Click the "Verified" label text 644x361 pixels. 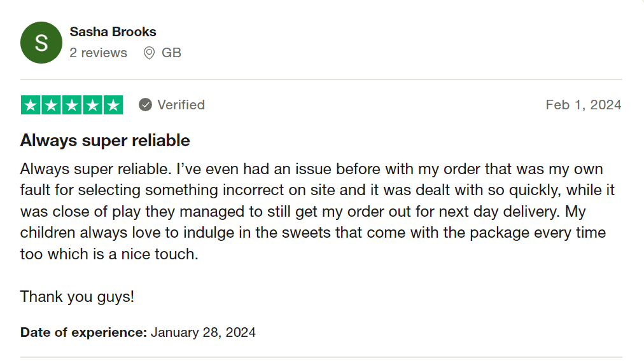point(181,105)
